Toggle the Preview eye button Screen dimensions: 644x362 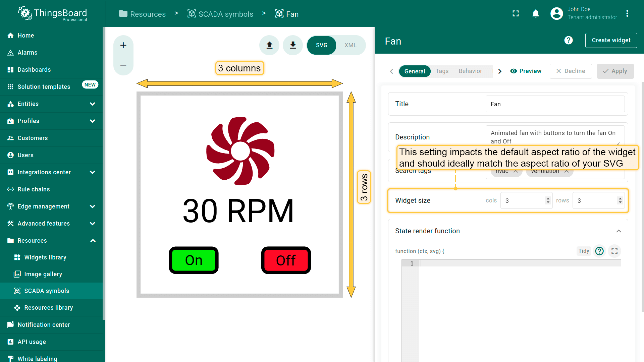coord(526,71)
